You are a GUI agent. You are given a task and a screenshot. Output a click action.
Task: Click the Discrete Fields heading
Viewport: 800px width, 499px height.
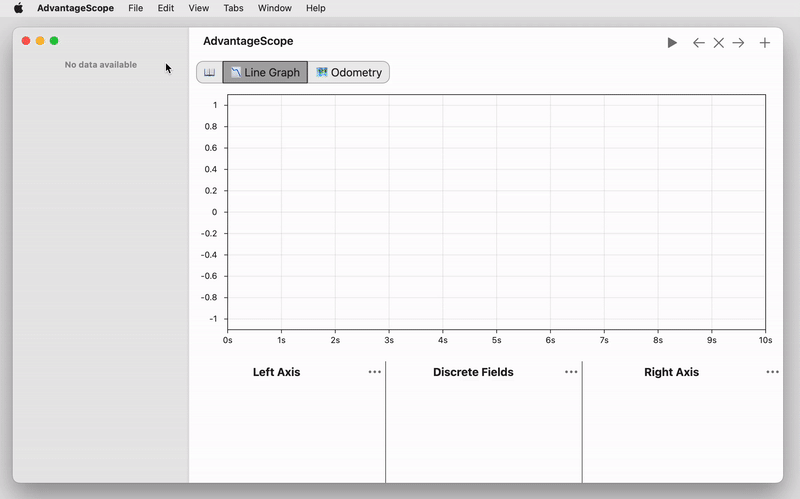click(473, 372)
